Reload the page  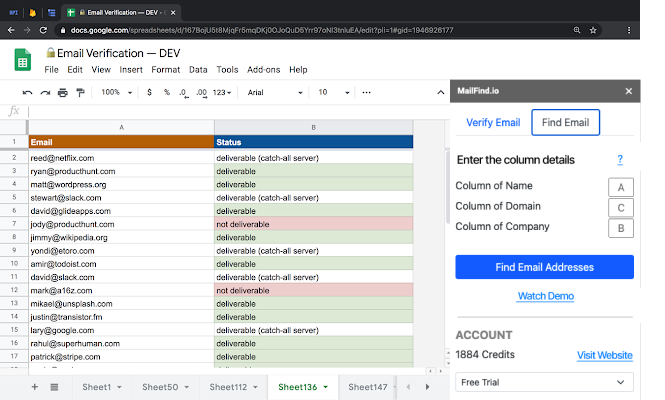pos(43,30)
